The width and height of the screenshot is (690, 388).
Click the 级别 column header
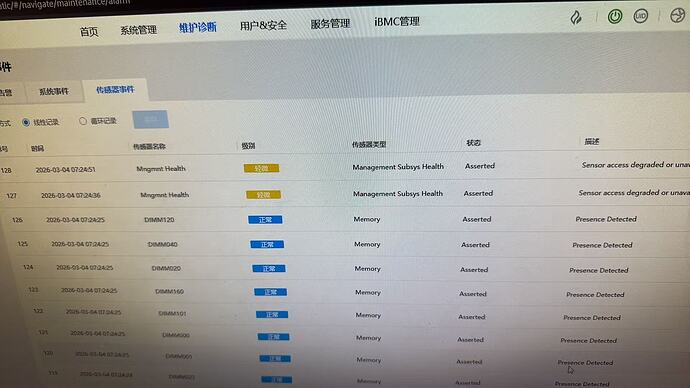[x=248, y=146]
